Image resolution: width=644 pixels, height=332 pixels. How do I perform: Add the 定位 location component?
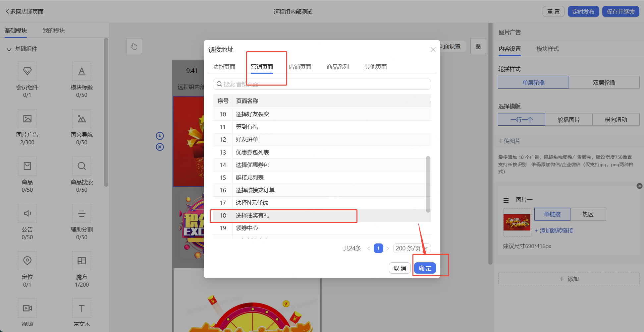click(27, 261)
